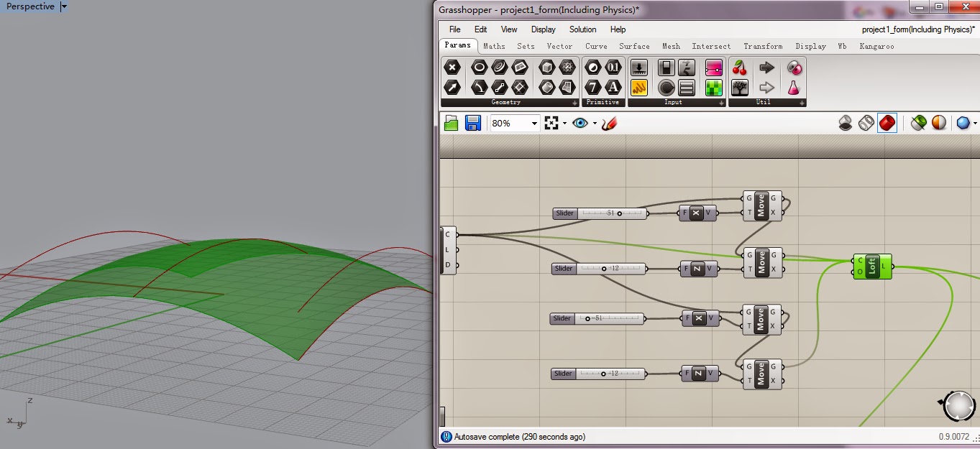Pick the Number Slider input icon
Screen dimensions: 980x449
click(x=667, y=68)
